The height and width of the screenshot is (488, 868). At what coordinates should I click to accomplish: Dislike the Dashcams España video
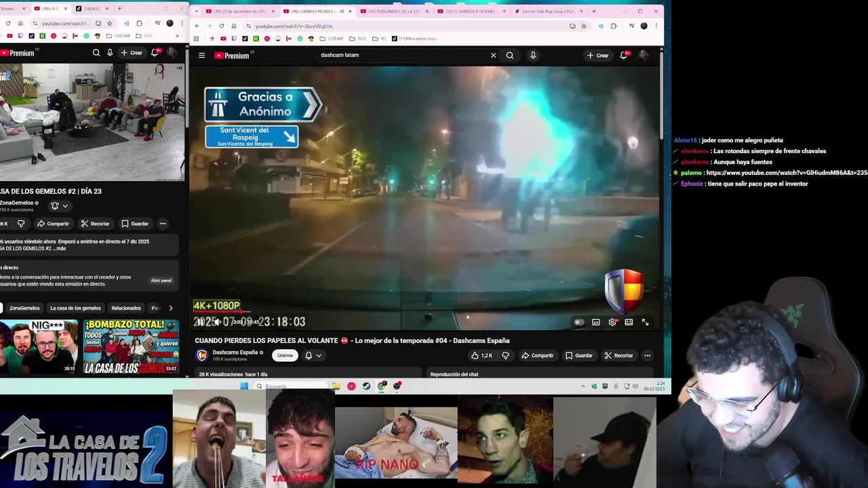click(505, 356)
